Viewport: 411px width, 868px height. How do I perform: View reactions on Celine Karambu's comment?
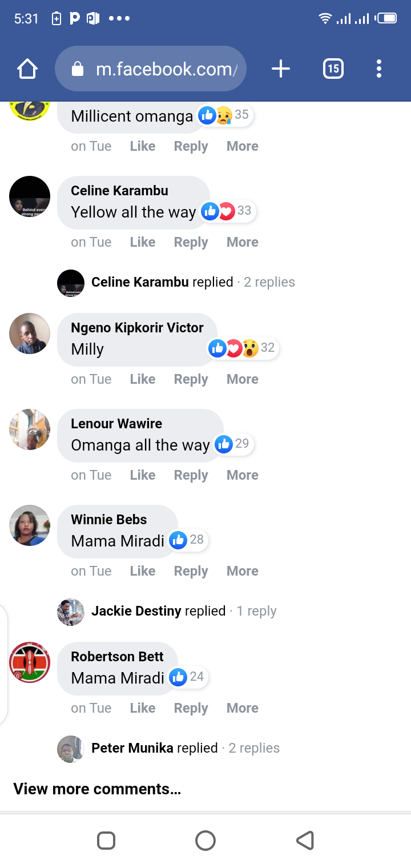pos(227,211)
